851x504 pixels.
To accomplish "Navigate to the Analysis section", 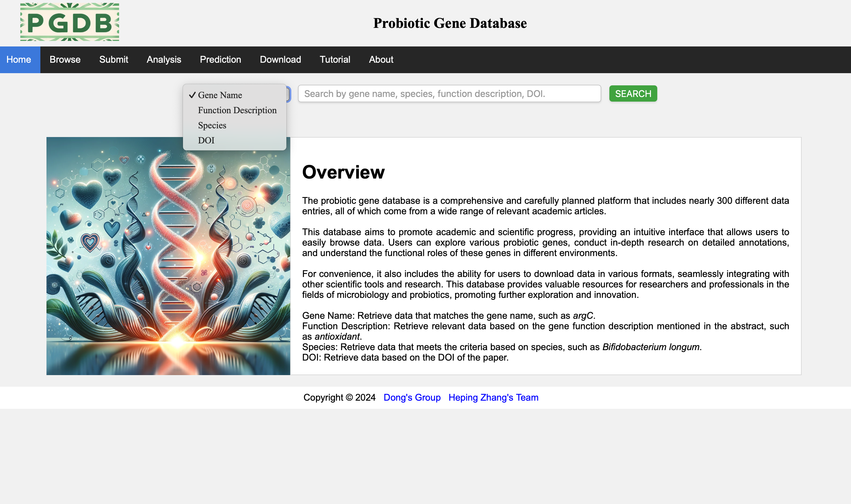I will tap(164, 60).
